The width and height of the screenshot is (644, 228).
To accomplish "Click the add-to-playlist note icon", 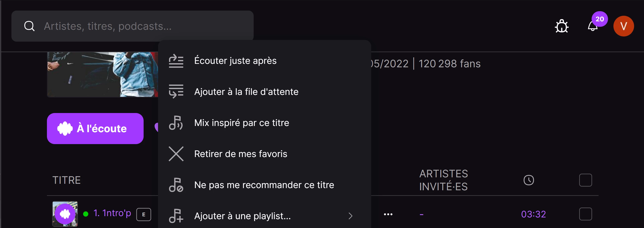I will point(176,216).
